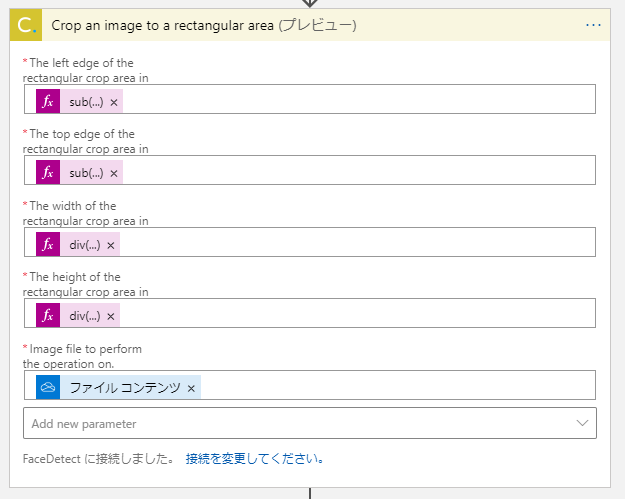
Task: Click the Add new parameter chevron arrow
Action: 582,423
